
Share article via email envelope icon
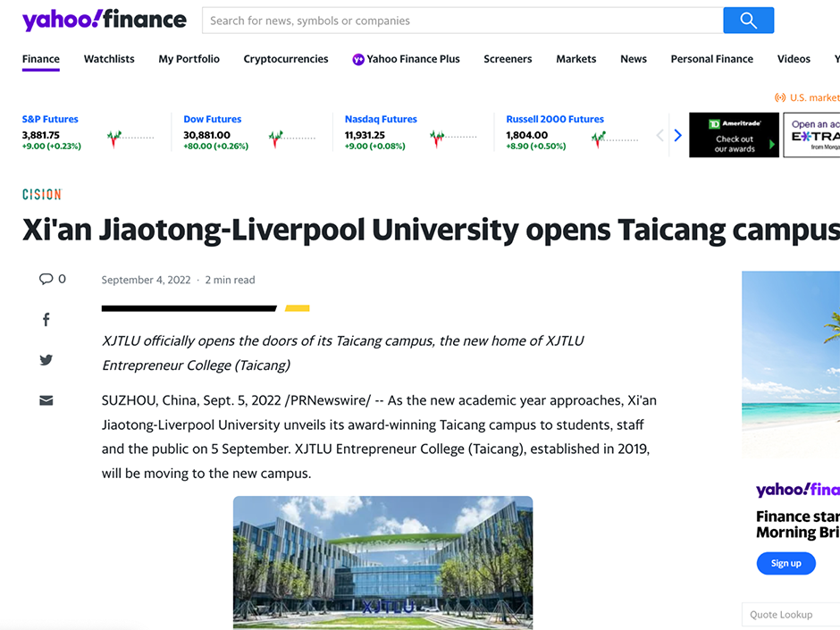click(x=46, y=400)
